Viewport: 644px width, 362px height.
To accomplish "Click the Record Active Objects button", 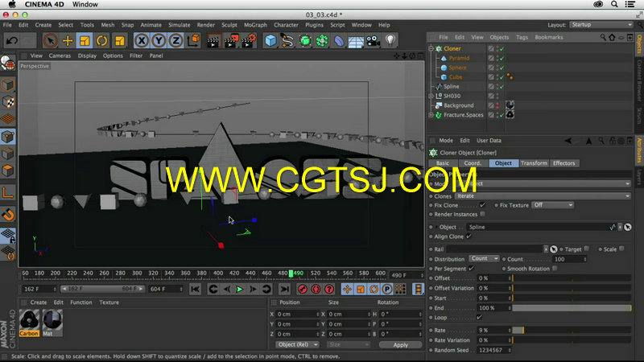I will 303,289.
